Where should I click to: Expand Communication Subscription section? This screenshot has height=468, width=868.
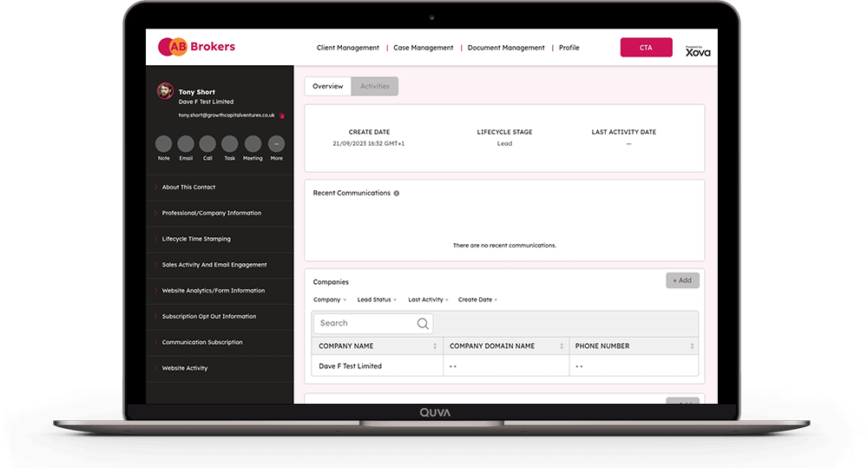tap(220, 342)
